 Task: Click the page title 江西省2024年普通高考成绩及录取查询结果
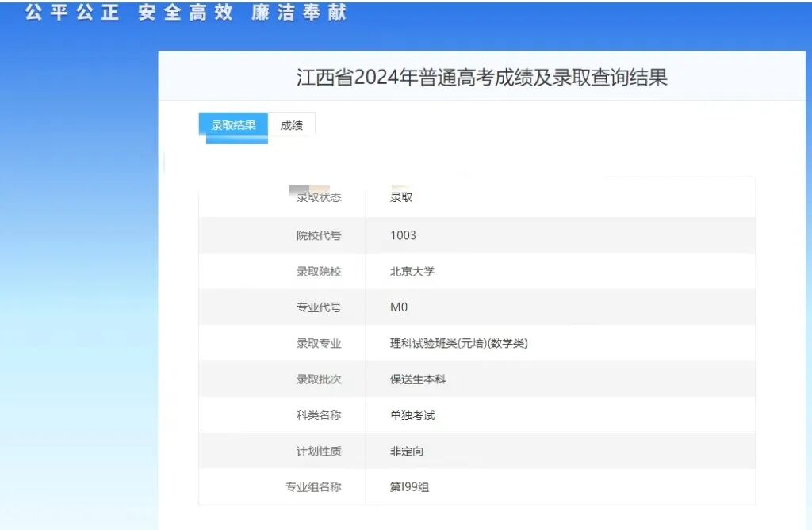(482, 77)
